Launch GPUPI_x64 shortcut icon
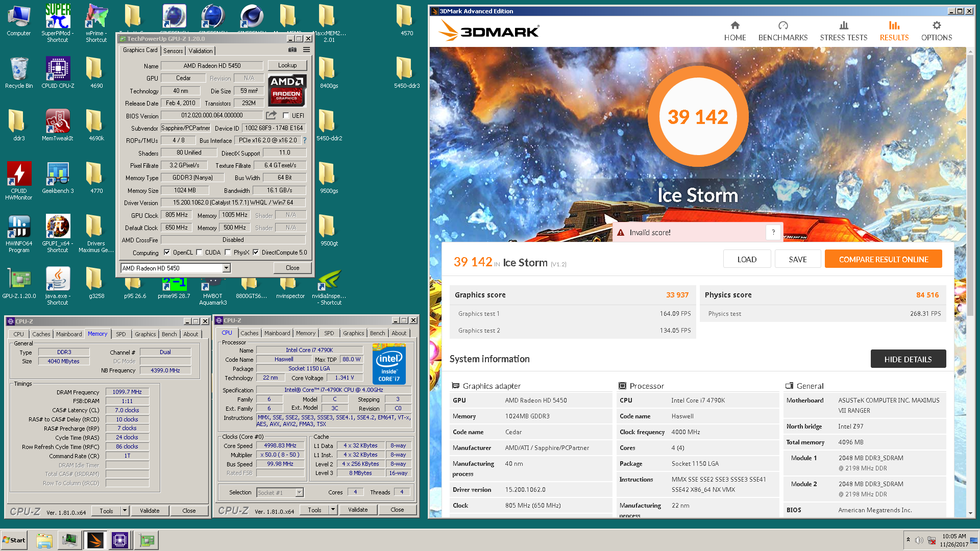This screenshot has height=551, width=980. point(58,234)
